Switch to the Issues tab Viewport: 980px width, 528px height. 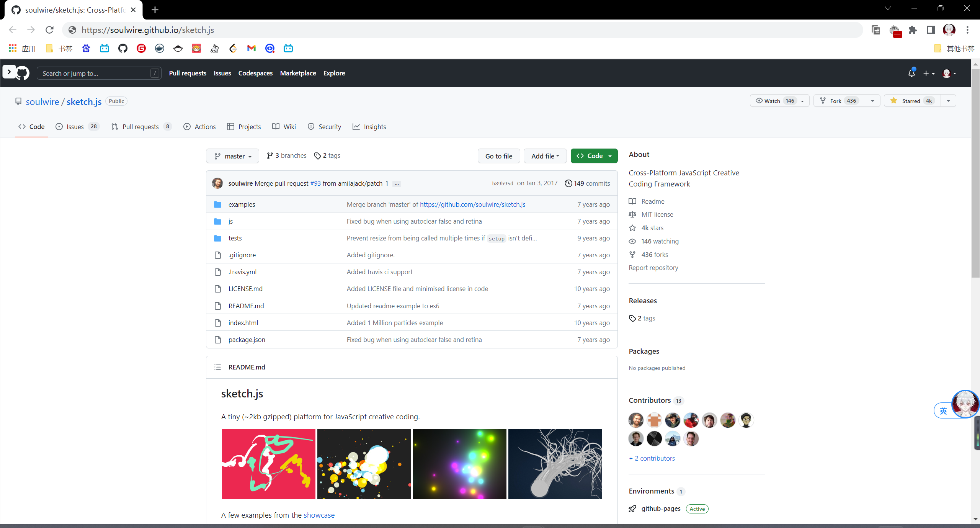pyautogui.click(x=75, y=127)
